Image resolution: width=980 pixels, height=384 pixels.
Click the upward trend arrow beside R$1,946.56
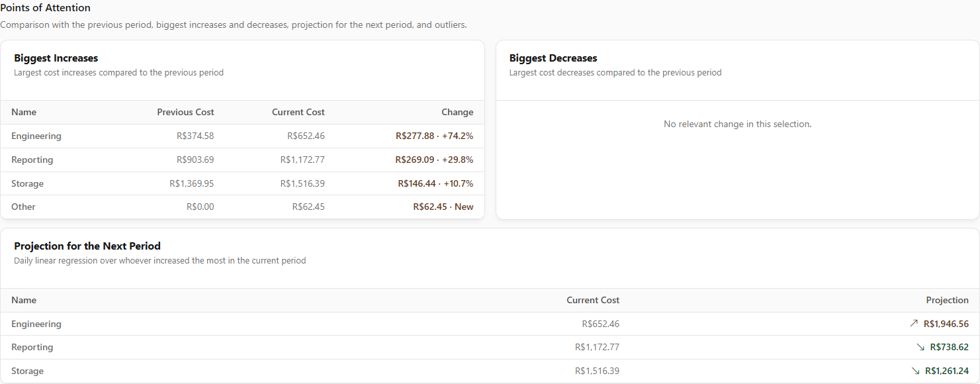(914, 324)
